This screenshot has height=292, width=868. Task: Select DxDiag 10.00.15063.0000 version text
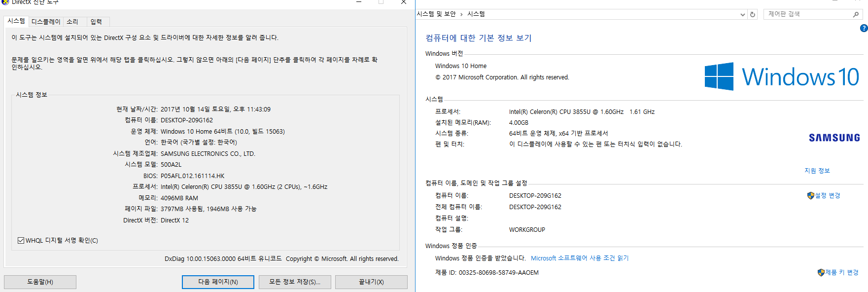tap(223, 259)
